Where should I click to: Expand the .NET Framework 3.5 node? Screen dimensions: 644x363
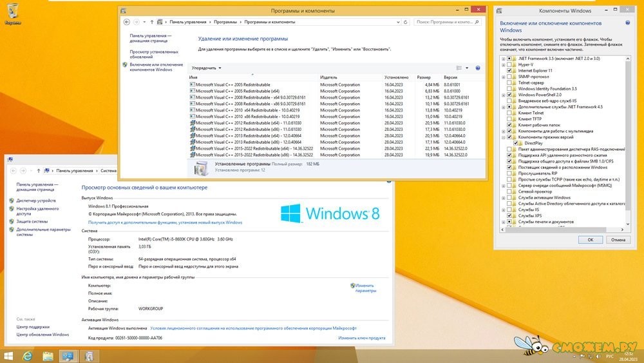(x=504, y=59)
